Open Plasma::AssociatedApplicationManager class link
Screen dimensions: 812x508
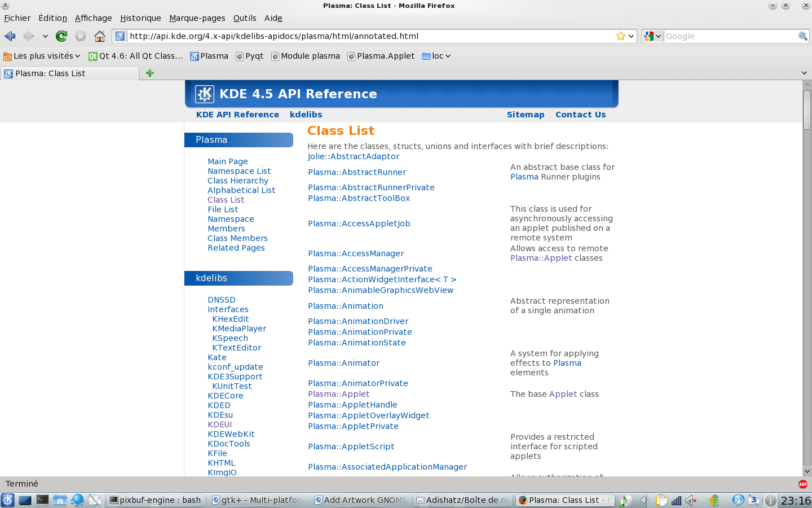pyautogui.click(x=387, y=467)
